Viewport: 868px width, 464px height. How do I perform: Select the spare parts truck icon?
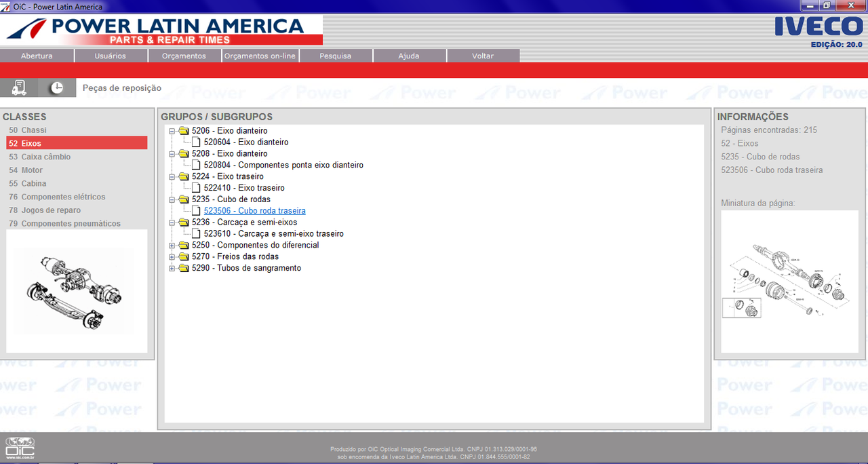click(x=20, y=88)
